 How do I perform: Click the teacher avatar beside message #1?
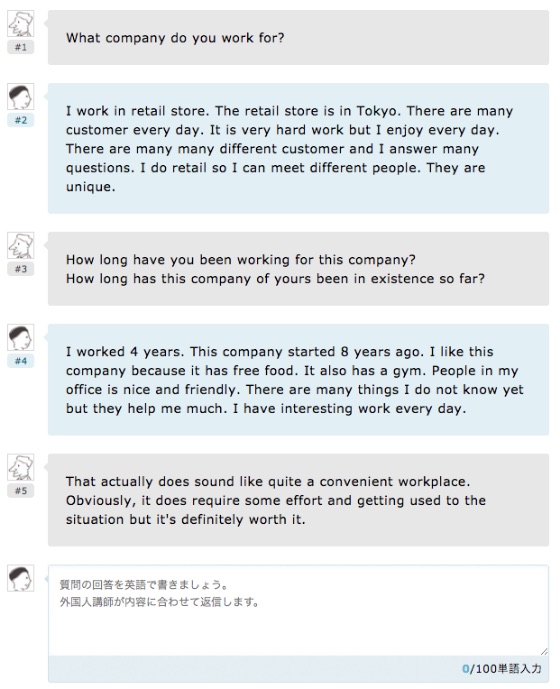(21, 24)
